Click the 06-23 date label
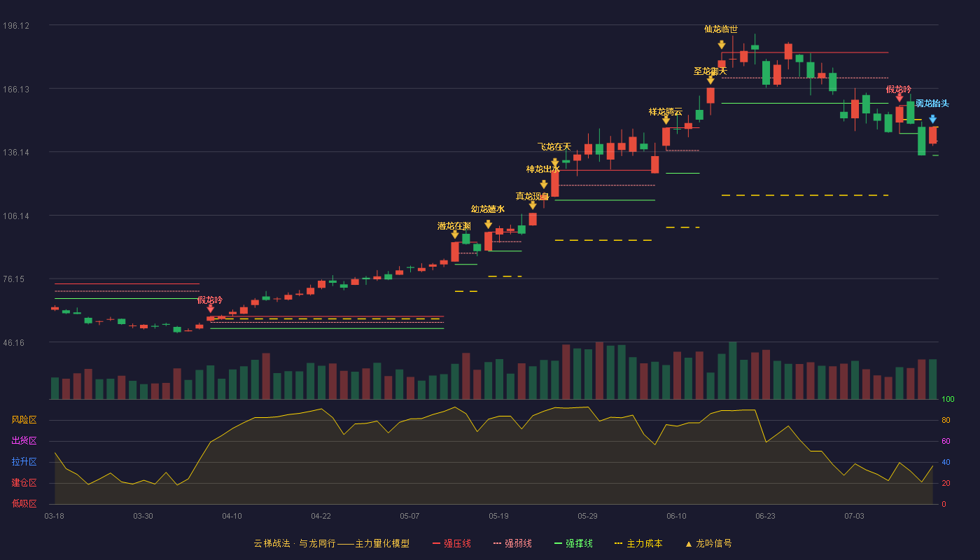This screenshot has height=560, width=980. pyautogui.click(x=765, y=516)
